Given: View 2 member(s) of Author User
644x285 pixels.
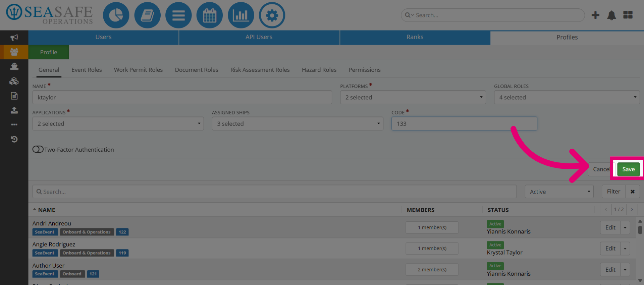Looking at the screenshot, I should click(432, 270).
